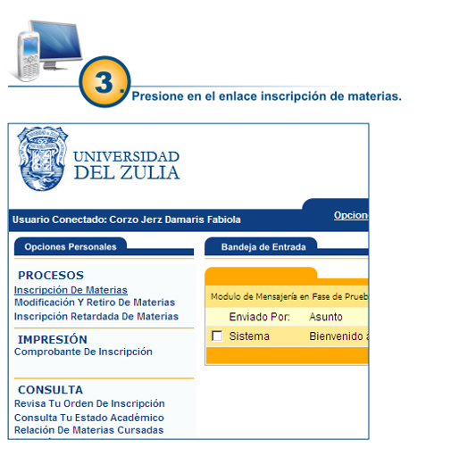Open Consulta Tu Estado Académico
The height and width of the screenshot is (464, 476).
click(x=89, y=418)
